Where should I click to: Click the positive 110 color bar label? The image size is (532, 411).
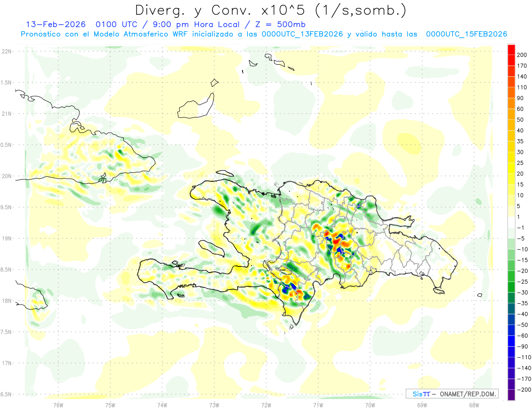(522, 87)
